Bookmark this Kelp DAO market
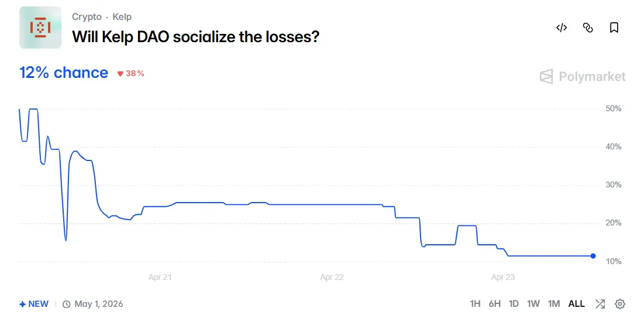The width and height of the screenshot is (644, 325). (614, 28)
